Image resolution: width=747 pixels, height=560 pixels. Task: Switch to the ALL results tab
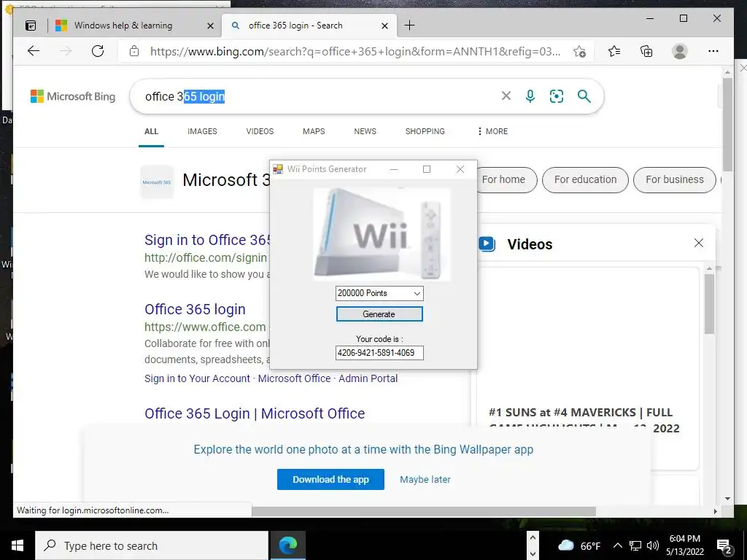pos(151,131)
